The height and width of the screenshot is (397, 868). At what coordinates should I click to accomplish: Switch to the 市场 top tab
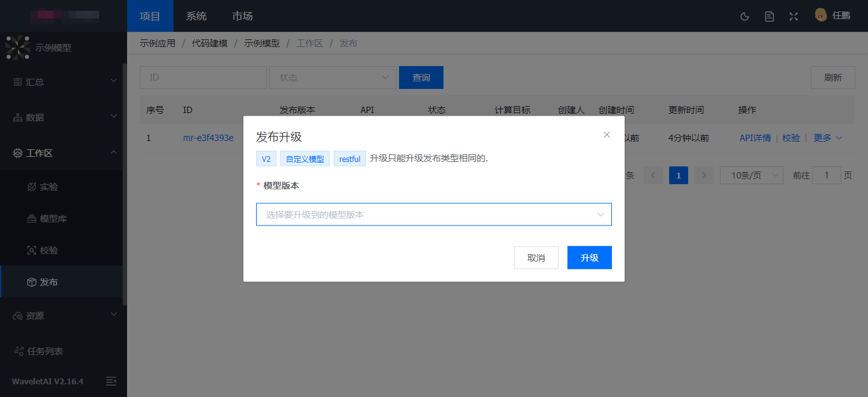point(242,16)
